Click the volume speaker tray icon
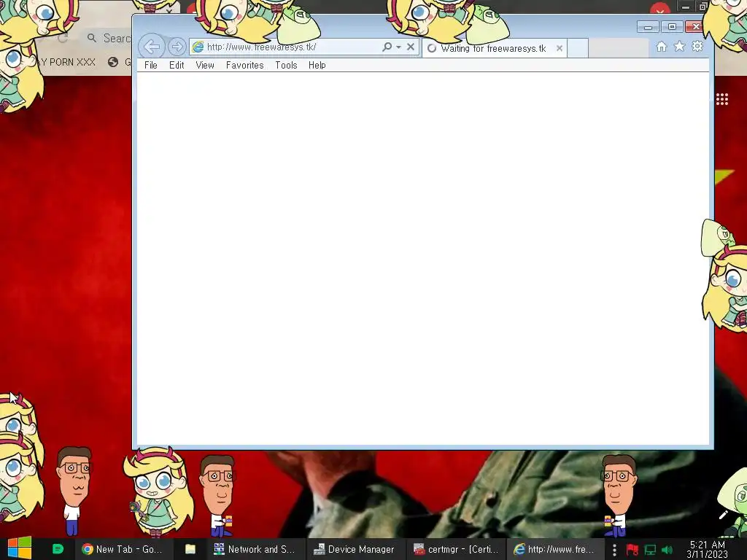The image size is (747, 560). pos(667,550)
